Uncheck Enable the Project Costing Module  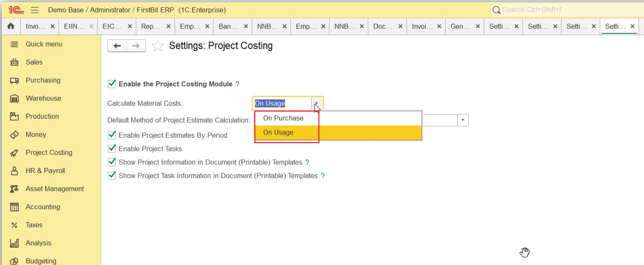(x=112, y=84)
